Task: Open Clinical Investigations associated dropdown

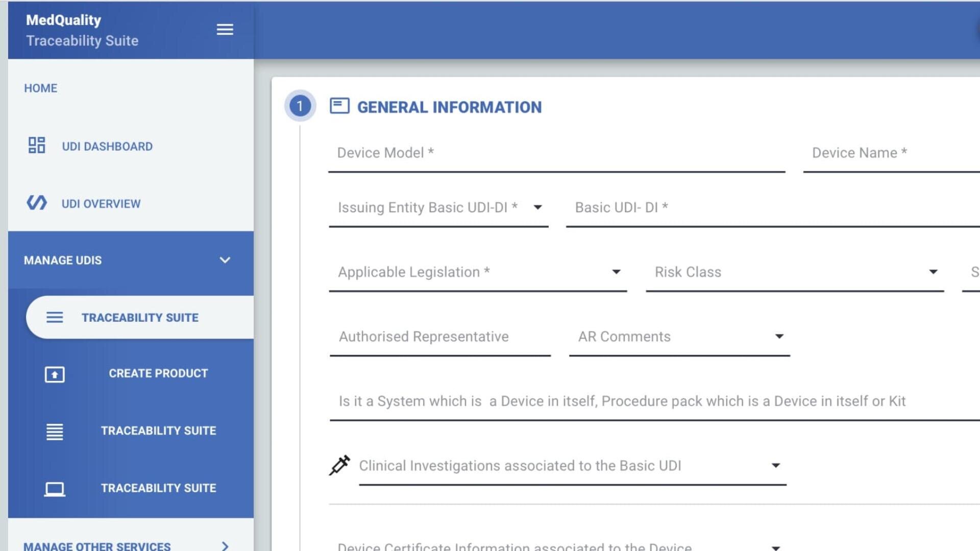Action: coord(775,466)
